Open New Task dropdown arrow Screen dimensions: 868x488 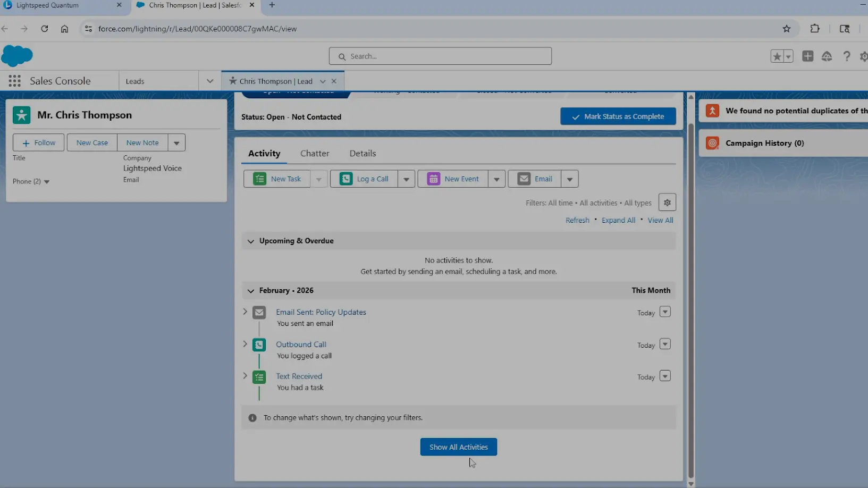[x=318, y=179]
